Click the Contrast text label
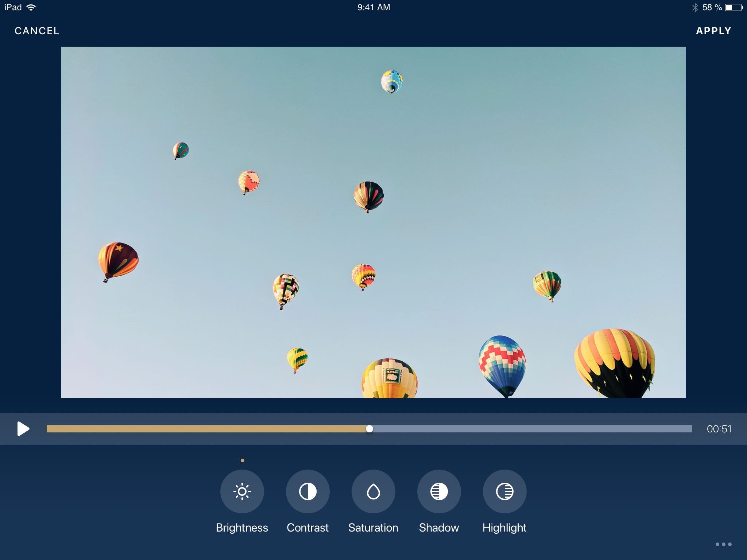This screenshot has width=747, height=560. (x=307, y=528)
